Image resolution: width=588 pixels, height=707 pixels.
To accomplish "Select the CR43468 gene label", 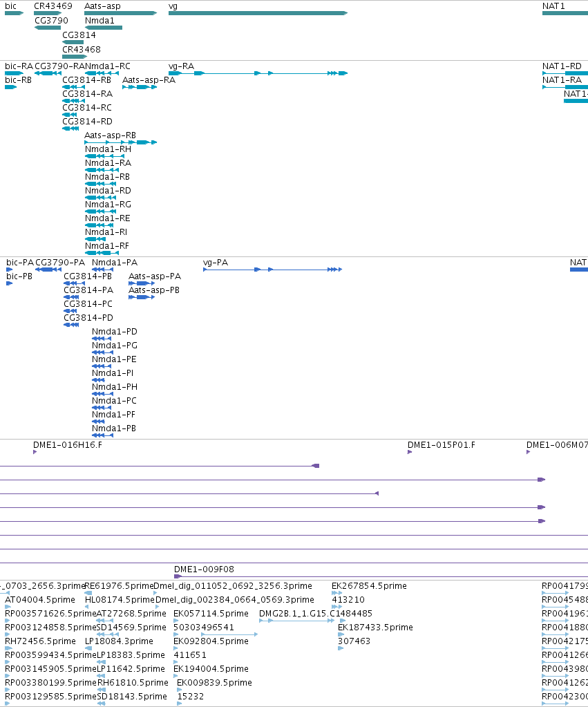I will point(81,50).
